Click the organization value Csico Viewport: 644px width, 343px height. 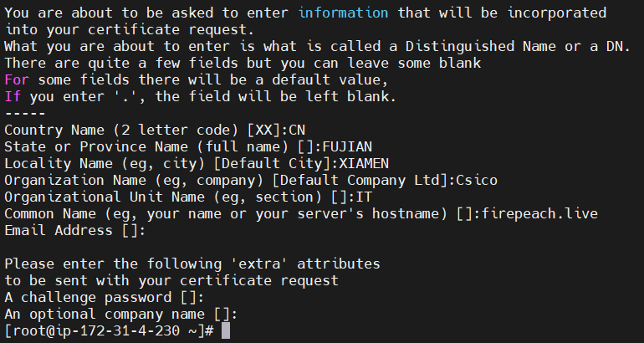pyautogui.click(x=477, y=181)
